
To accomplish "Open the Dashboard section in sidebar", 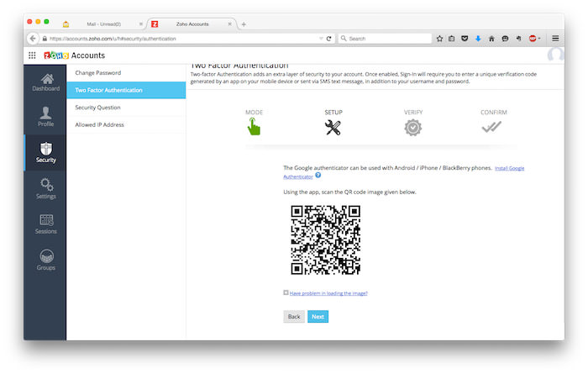I will pos(45,82).
